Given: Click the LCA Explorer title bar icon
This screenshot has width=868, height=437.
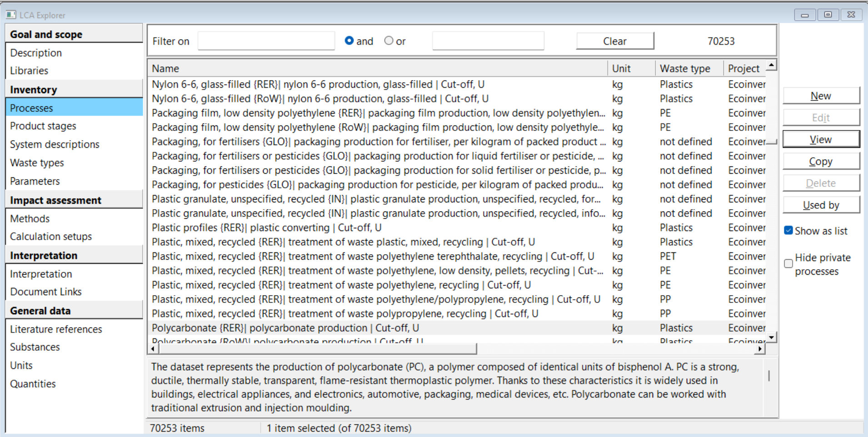Looking at the screenshot, I should click(x=11, y=15).
